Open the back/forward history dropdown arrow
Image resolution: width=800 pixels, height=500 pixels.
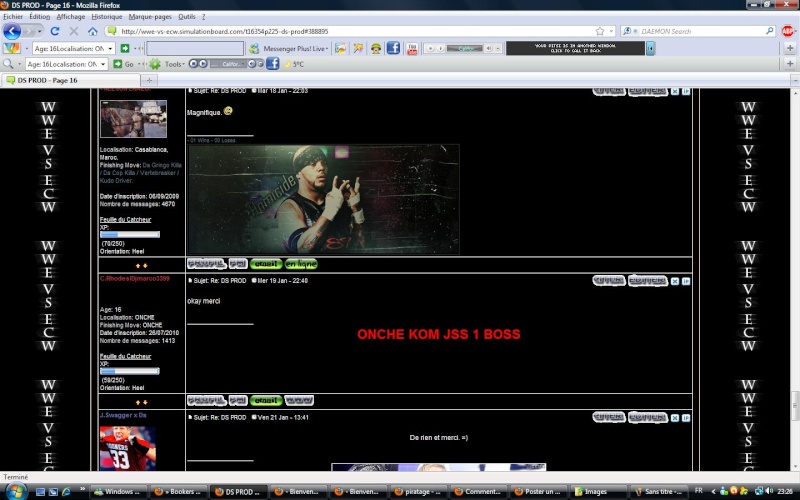tap(40, 31)
